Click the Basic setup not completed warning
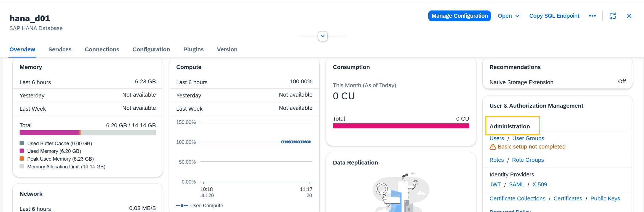This screenshot has width=644, height=212. [x=531, y=147]
